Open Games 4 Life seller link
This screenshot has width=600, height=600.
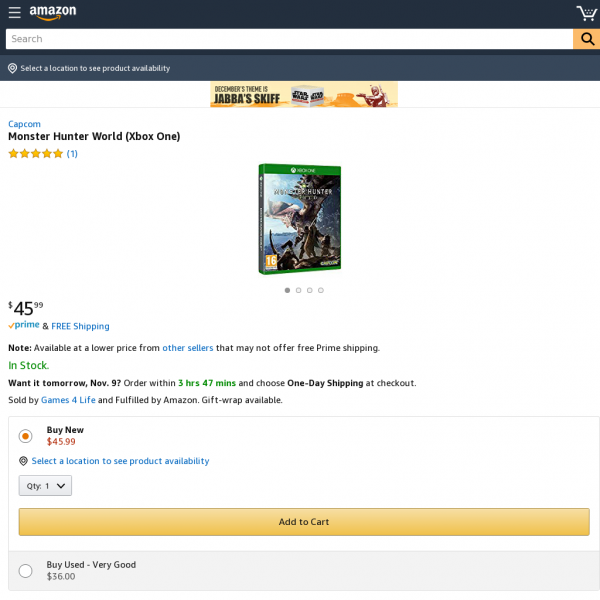[68, 400]
